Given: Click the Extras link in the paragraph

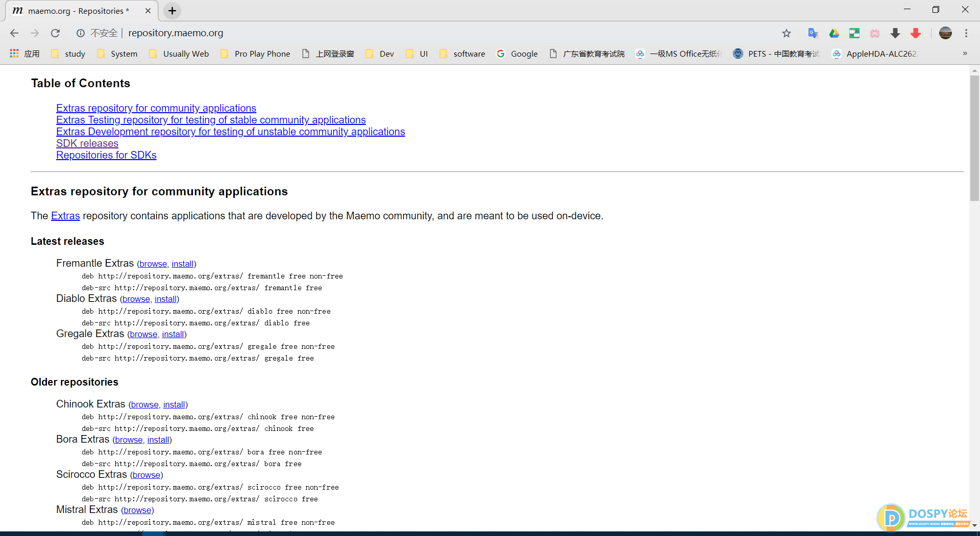Looking at the screenshot, I should pos(65,216).
